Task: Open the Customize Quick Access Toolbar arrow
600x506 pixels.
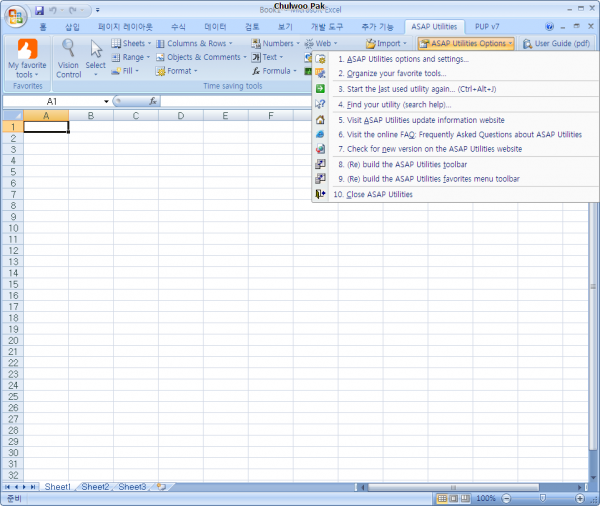Action: [98, 10]
